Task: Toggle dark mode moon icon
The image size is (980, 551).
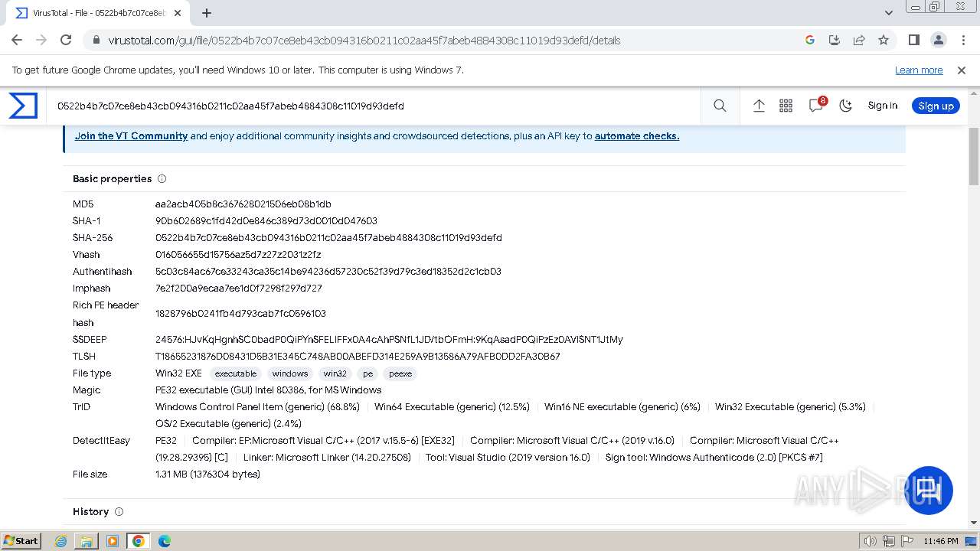Action: [x=846, y=106]
